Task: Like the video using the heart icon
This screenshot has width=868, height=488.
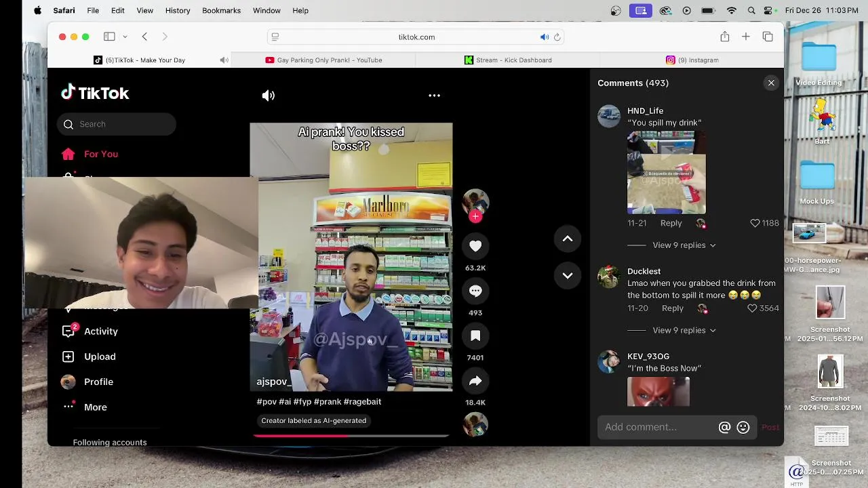Action: [x=475, y=246]
